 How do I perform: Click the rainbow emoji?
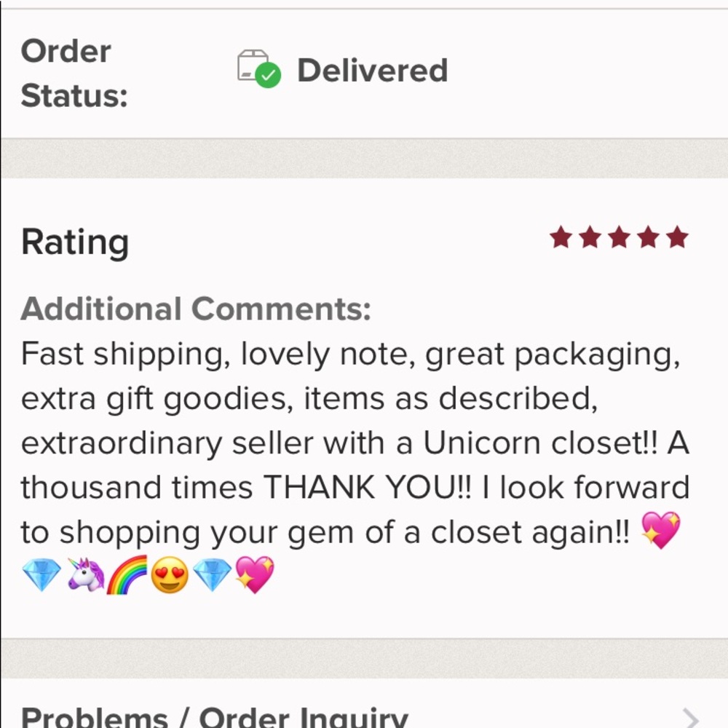click(x=127, y=575)
